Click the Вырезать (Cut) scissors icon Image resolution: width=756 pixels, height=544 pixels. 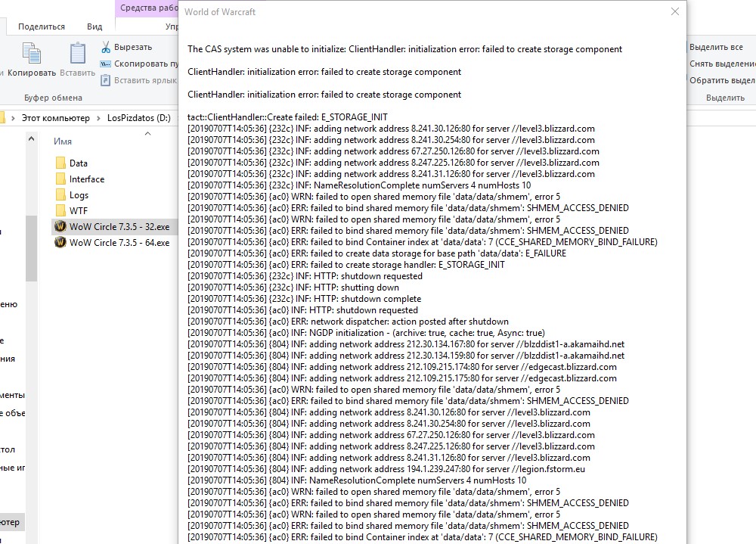107,47
